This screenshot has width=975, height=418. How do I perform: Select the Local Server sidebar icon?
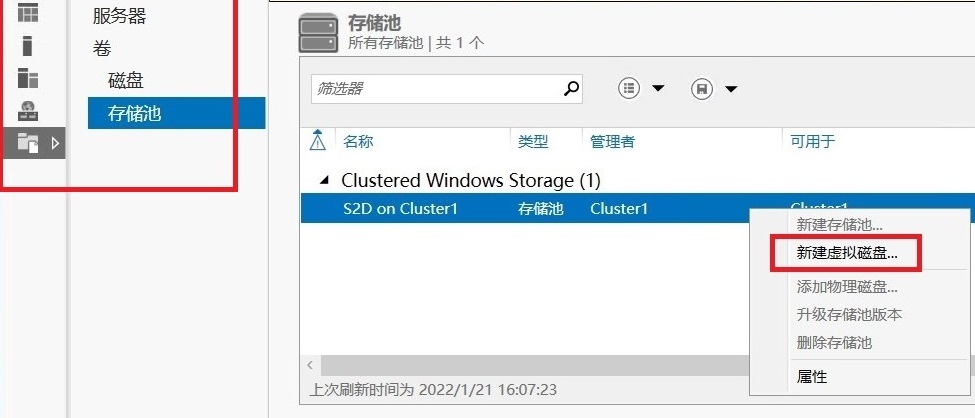pyautogui.click(x=27, y=46)
